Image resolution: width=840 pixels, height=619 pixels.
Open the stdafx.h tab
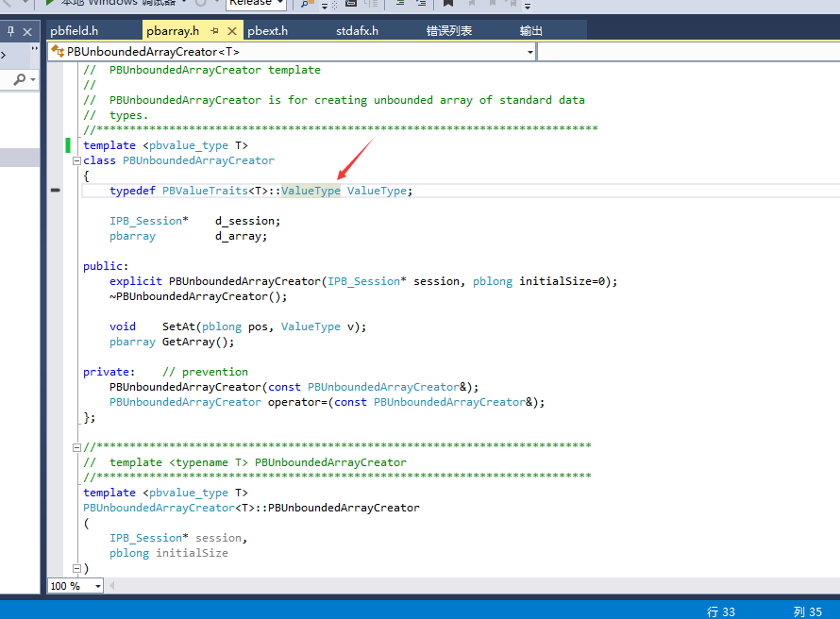358,31
